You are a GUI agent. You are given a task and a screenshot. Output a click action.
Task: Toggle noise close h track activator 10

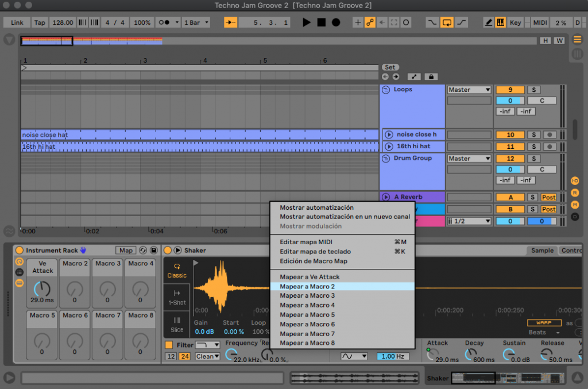tap(510, 134)
